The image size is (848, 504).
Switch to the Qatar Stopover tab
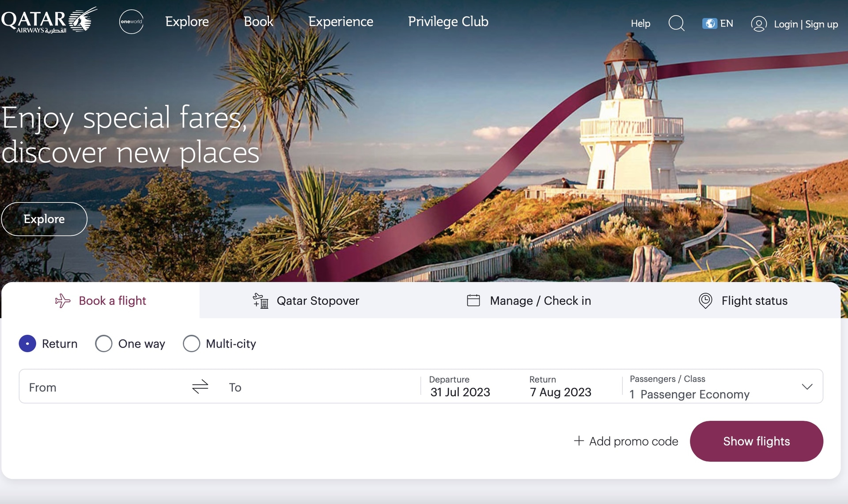(x=306, y=301)
